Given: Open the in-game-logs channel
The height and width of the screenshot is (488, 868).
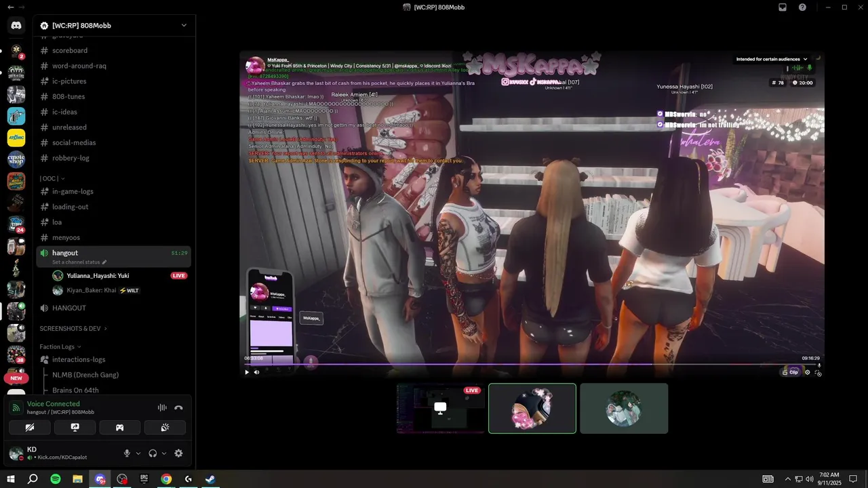Looking at the screenshot, I should (113, 191).
